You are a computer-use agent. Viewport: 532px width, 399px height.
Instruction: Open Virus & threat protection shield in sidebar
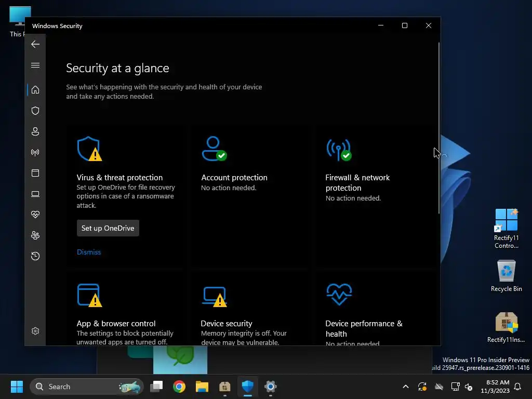pos(35,111)
